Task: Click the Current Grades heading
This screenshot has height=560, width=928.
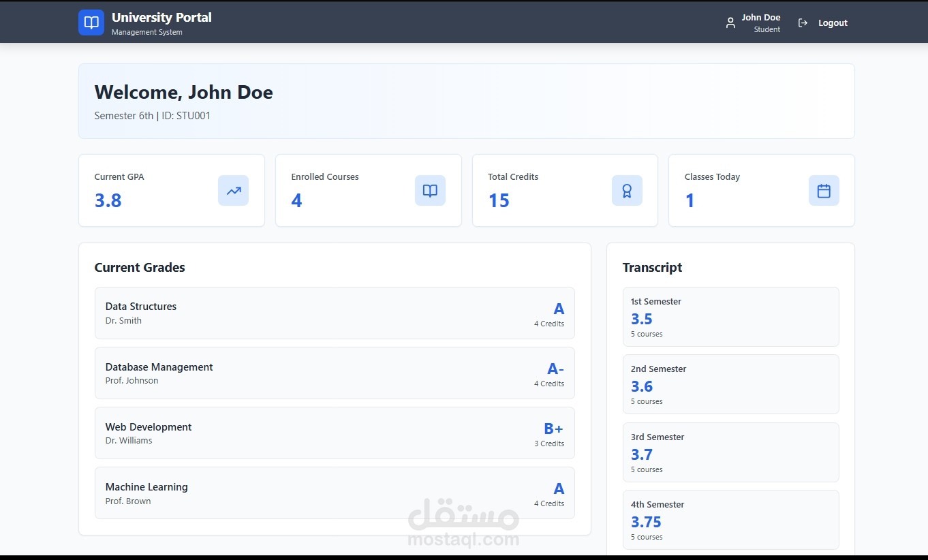Action: 140,268
